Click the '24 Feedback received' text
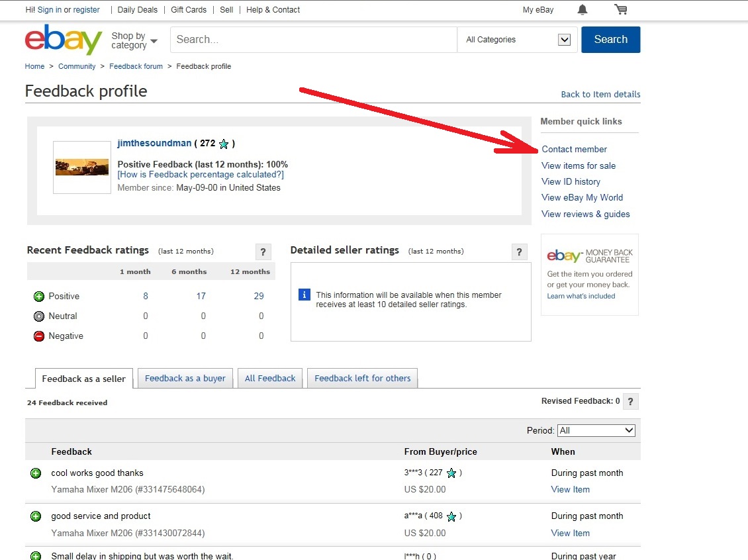Viewport: 748px width, 560px height. 68,403
